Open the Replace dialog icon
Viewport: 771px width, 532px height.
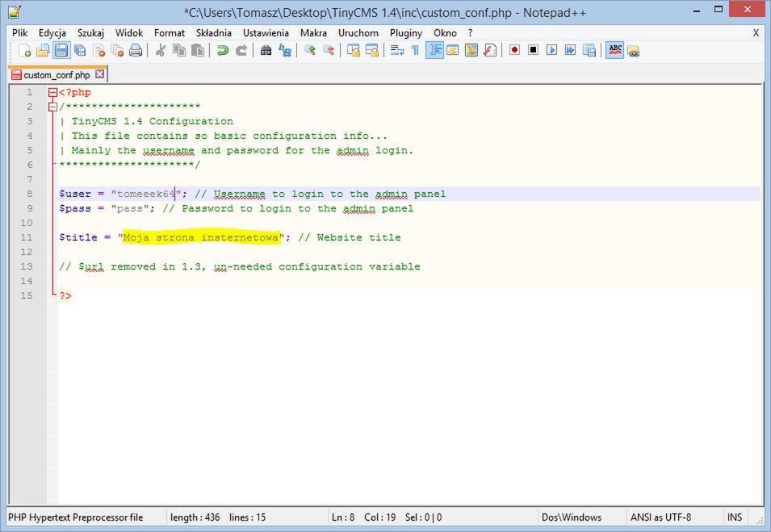tap(285, 50)
